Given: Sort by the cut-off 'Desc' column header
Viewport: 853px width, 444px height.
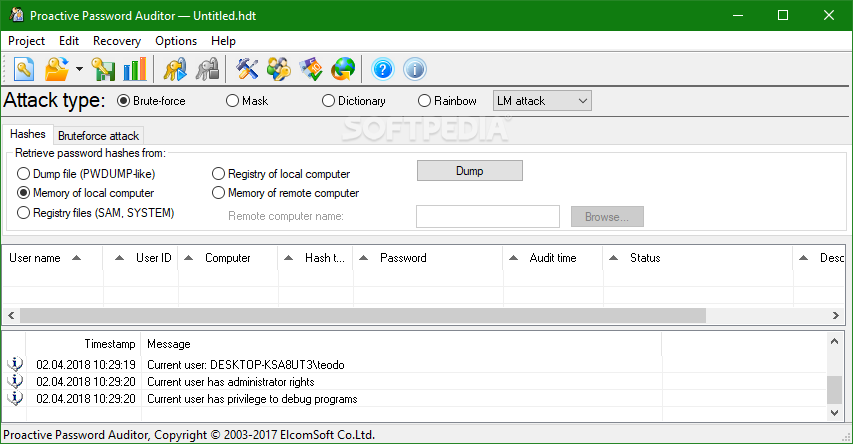Looking at the screenshot, I should [x=820, y=258].
